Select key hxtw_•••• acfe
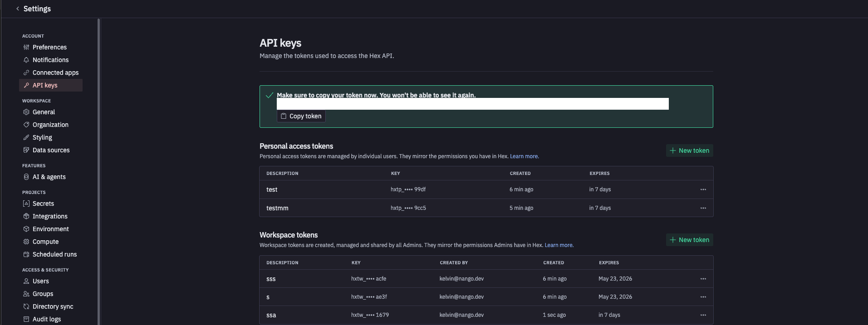The image size is (868, 325). (x=368, y=279)
